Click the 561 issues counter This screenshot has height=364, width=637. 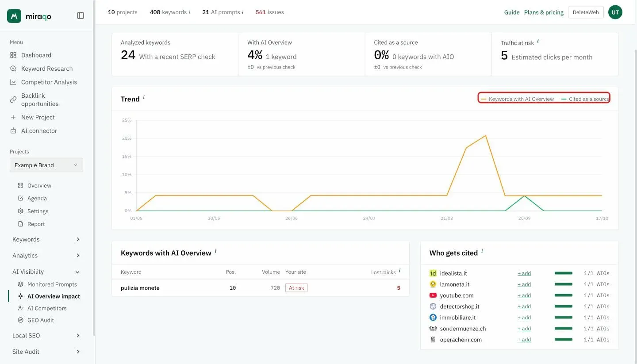[x=270, y=12]
